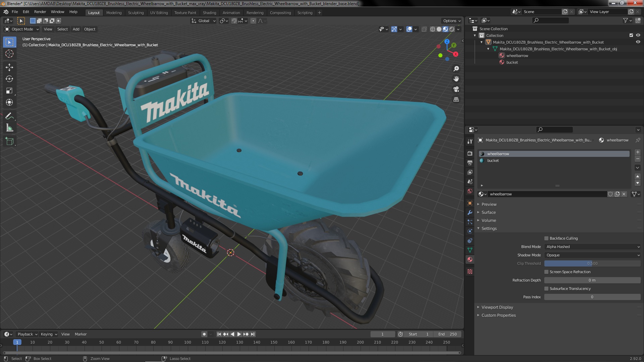Pick the Scale tool

(9, 90)
